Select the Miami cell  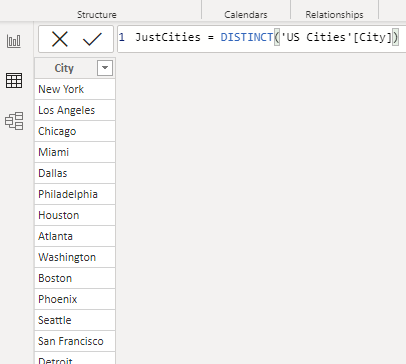coord(75,152)
